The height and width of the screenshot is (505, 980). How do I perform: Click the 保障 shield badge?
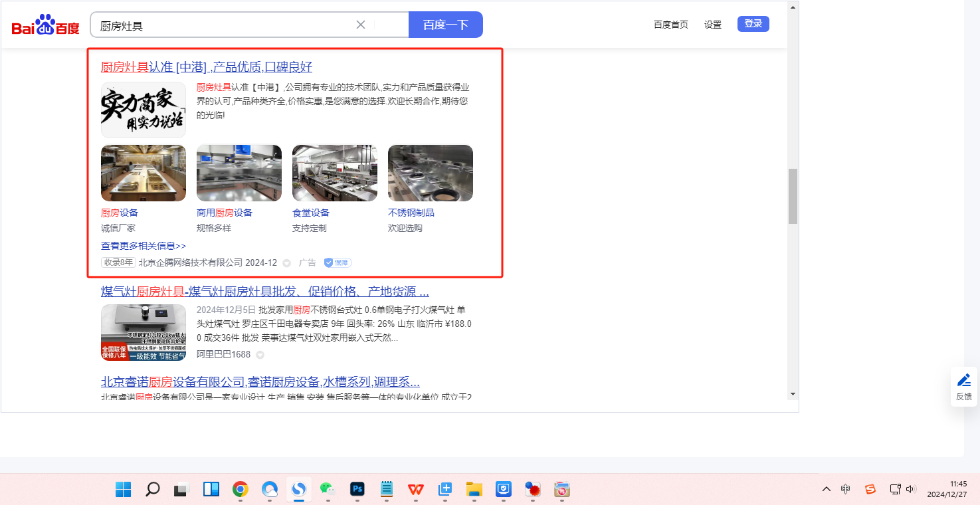pyautogui.click(x=338, y=262)
